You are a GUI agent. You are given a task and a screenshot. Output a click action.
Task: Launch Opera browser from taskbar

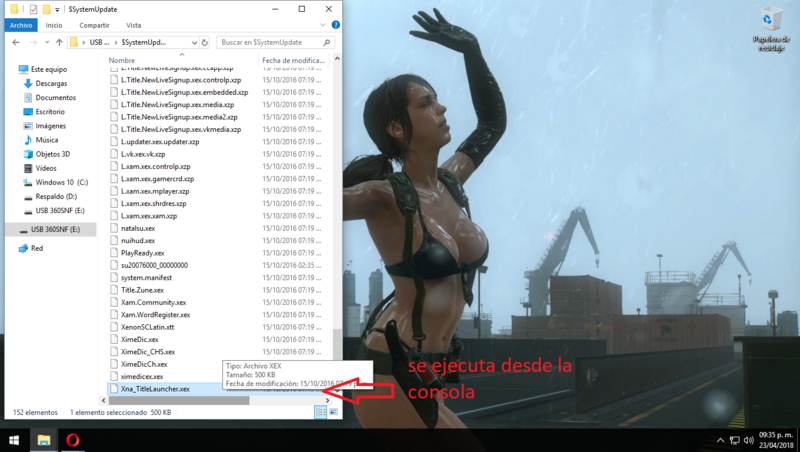tap(72, 440)
